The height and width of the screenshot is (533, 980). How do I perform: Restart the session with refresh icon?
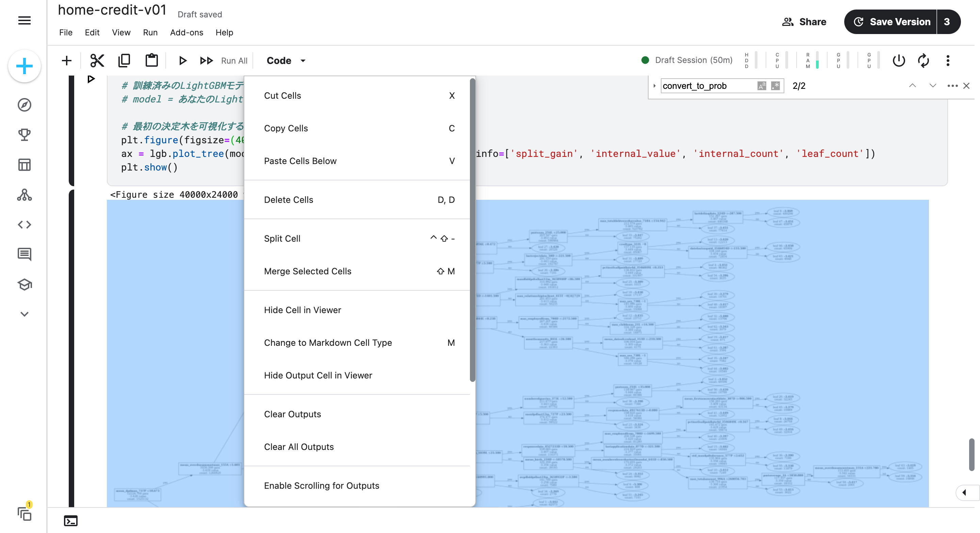coord(923,61)
